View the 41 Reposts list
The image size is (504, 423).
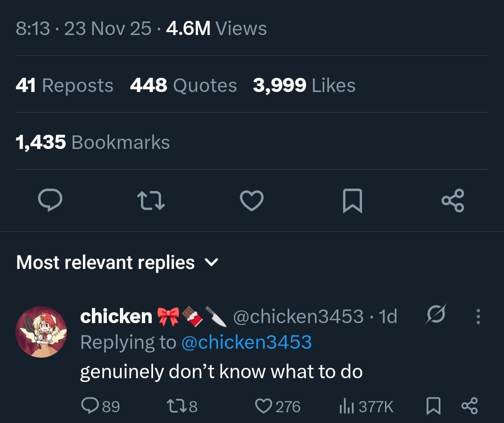(64, 85)
